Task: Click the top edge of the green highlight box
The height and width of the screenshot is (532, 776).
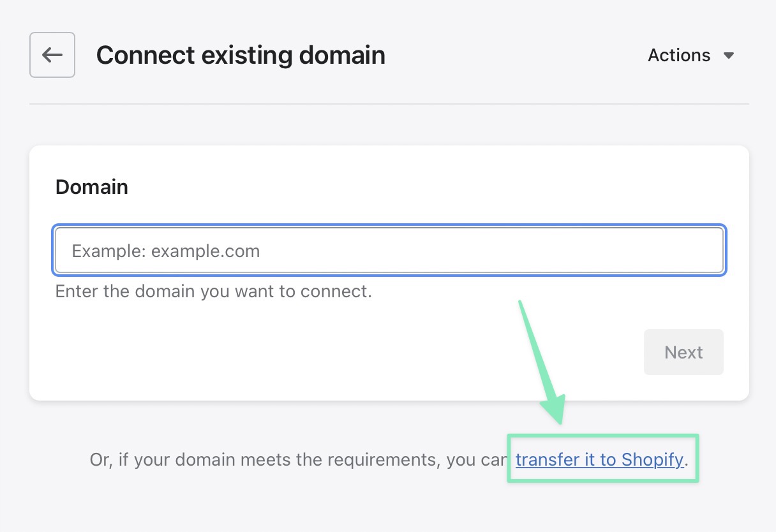Action: point(603,436)
